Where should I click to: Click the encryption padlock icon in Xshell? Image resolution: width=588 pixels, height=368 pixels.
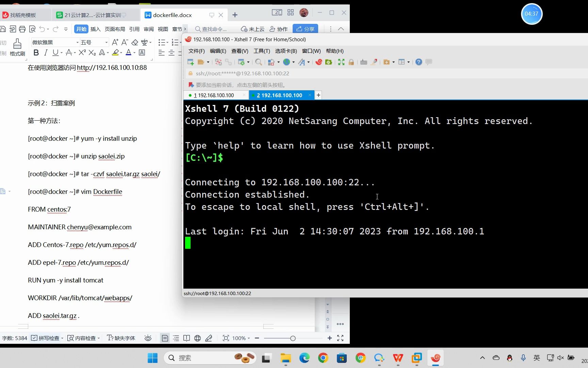click(x=351, y=62)
